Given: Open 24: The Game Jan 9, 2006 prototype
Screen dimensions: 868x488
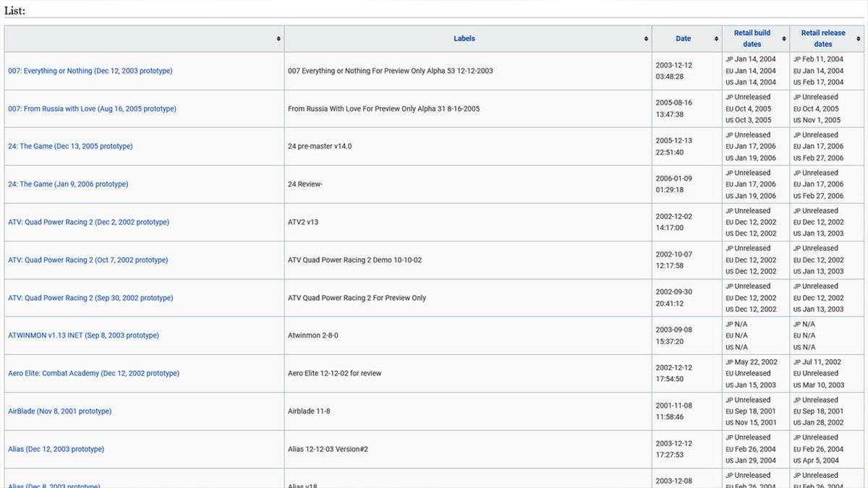Looking at the screenshot, I should coord(68,184).
